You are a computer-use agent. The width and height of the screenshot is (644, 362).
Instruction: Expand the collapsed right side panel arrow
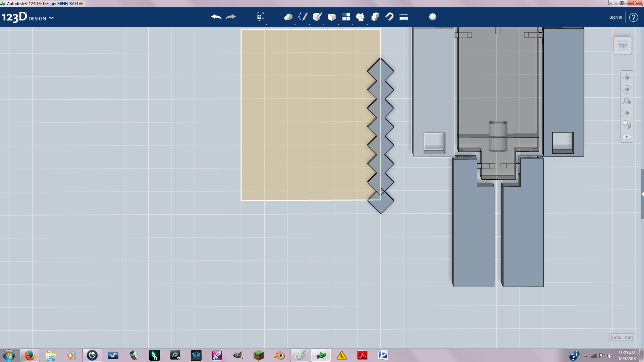tap(642, 194)
